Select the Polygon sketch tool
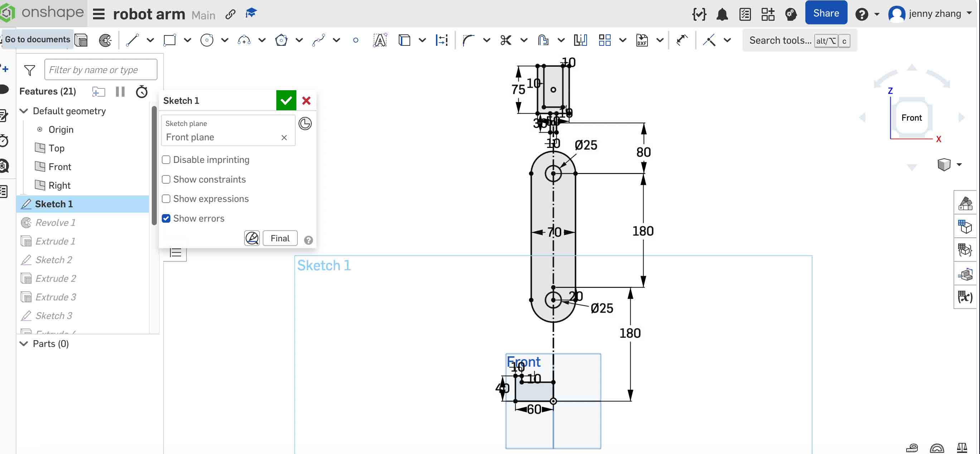Screen dimensions: 980x454 coord(281,40)
